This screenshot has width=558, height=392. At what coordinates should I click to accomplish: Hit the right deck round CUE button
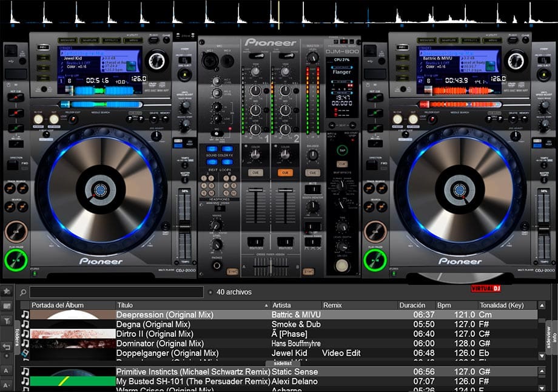point(375,231)
